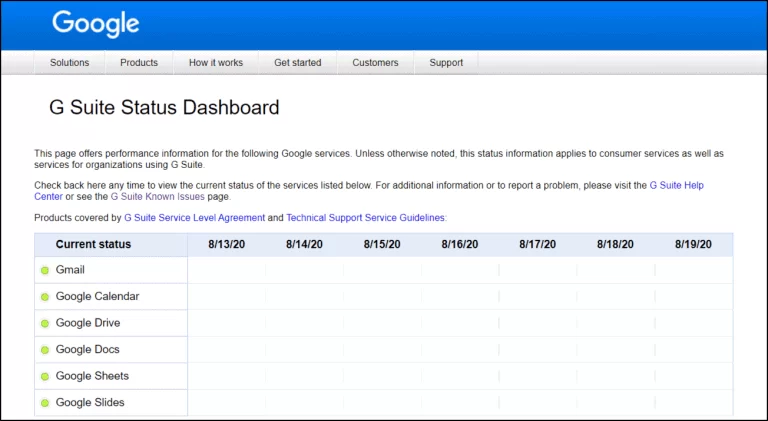Open the G Suite Help Center link
Image resolution: width=768 pixels, height=421 pixels.
coord(691,185)
